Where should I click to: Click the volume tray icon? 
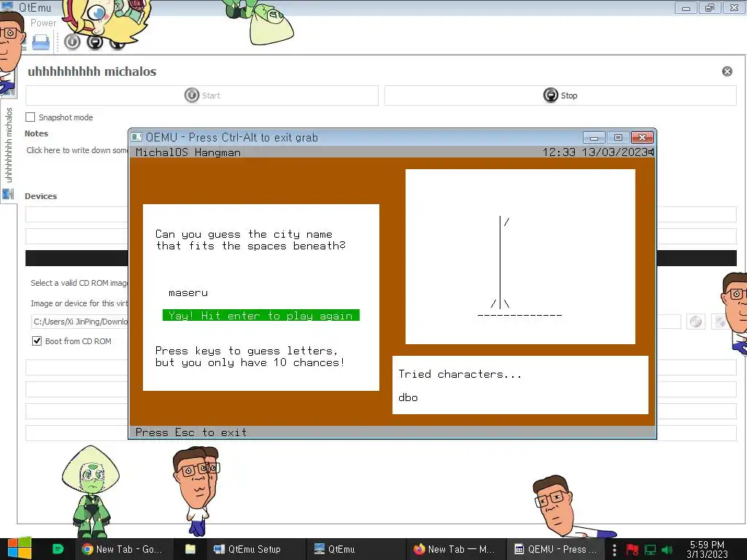[667, 550]
